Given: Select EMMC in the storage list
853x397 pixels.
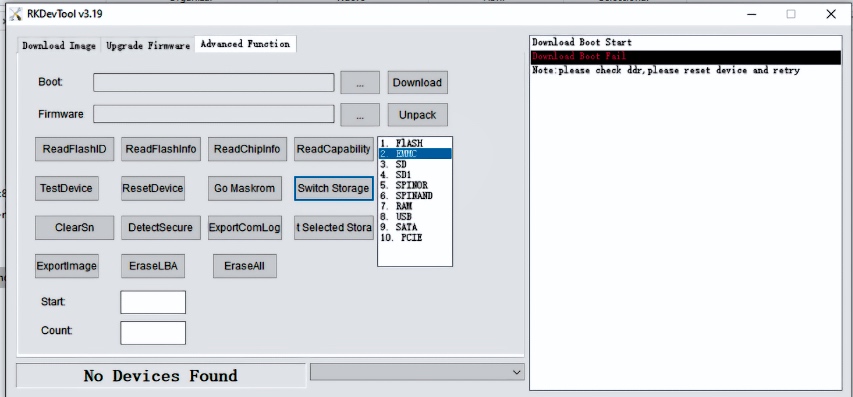Looking at the screenshot, I should pyautogui.click(x=415, y=154).
